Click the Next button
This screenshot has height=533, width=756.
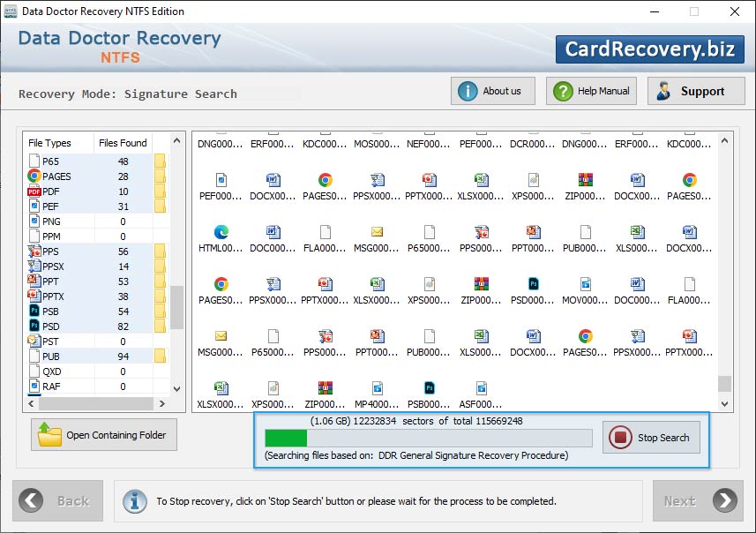(698, 500)
